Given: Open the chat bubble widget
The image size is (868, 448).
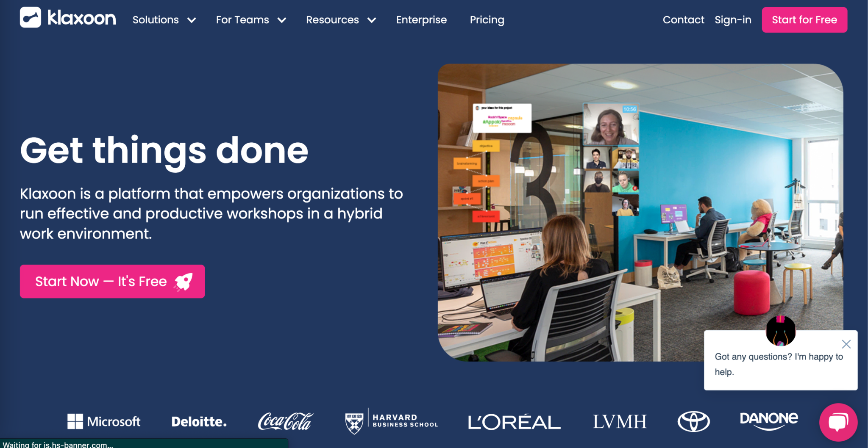Looking at the screenshot, I should pos(838,422).
